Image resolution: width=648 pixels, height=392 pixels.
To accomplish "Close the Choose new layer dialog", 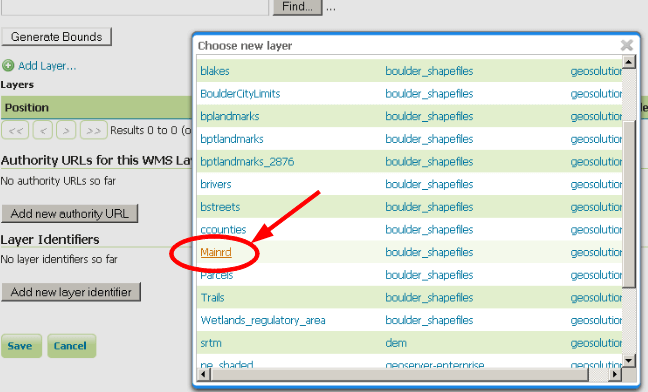I will pyautogui.click(x=627, y=45).
